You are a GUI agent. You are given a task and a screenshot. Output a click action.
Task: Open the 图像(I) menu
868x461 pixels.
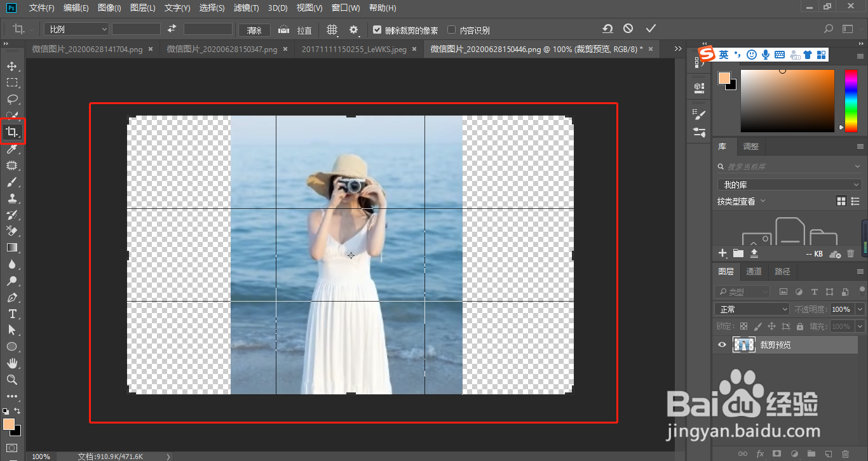[x=110, y=8]
